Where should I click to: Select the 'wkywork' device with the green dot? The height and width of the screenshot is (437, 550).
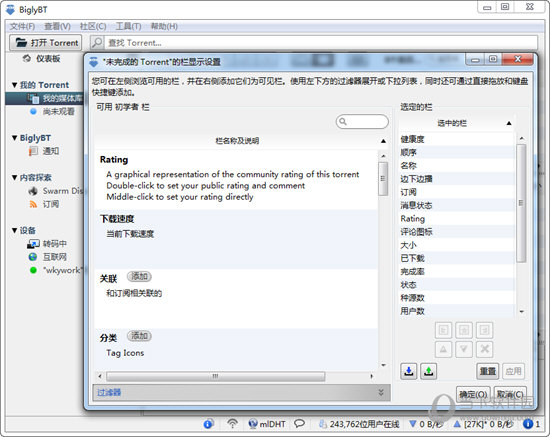pyautogui.click(x=62, y=270)
